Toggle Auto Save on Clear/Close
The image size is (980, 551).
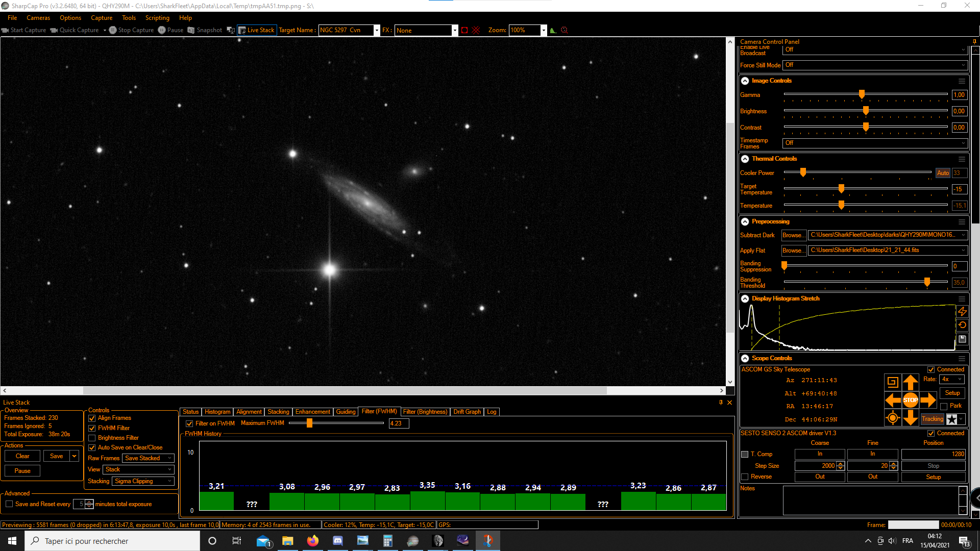(92, 448)
